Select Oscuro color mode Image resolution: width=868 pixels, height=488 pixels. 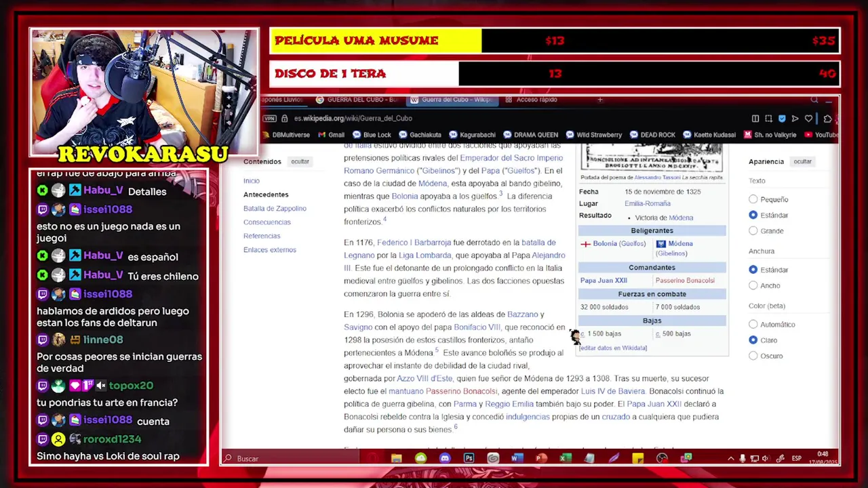coord(753,355)
